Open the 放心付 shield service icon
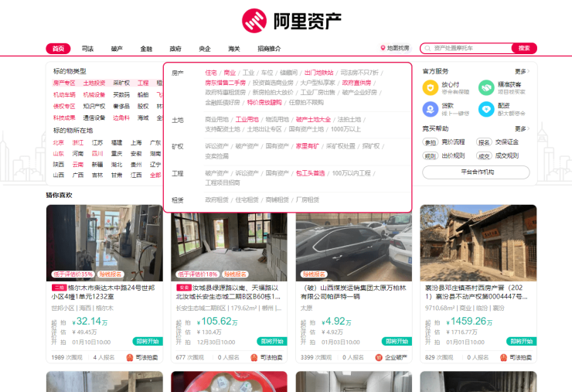 (430, 87)
